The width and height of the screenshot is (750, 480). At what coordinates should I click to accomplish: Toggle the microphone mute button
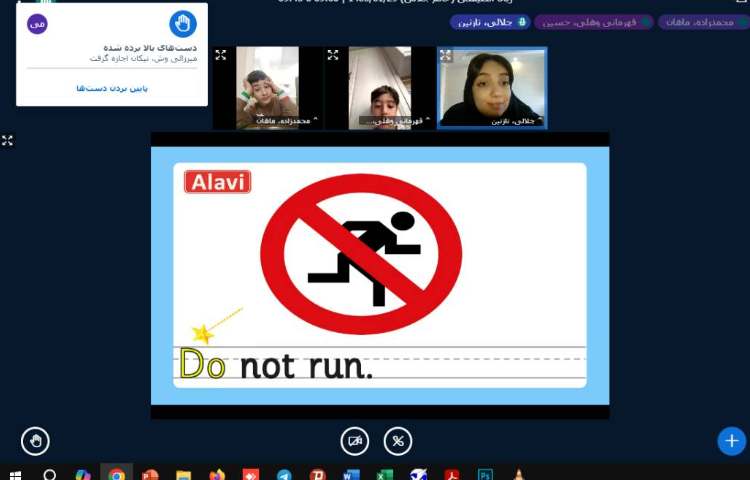pos(398,441)
